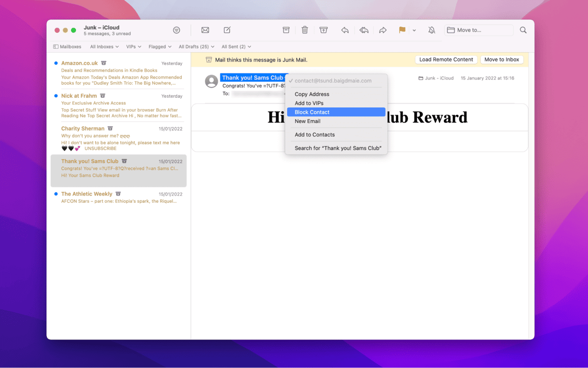
Task: Click the "Junk – iCloud" window title
Action: coord(102,28)
